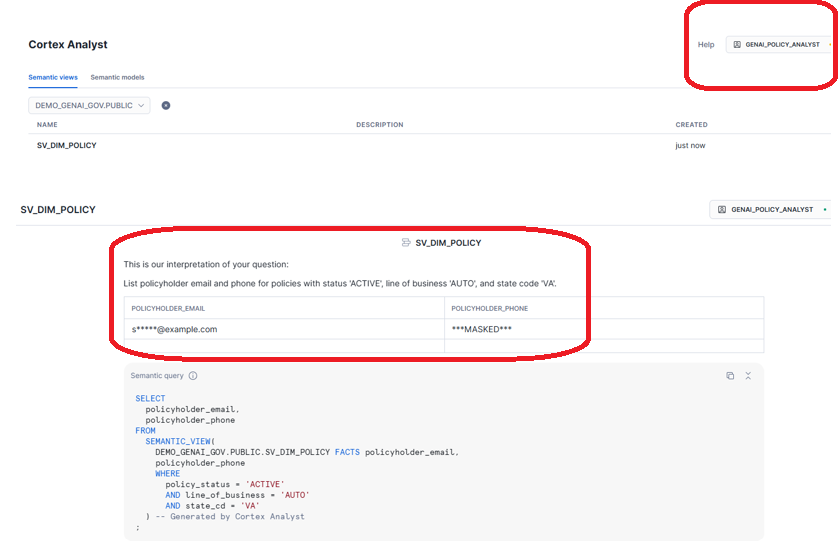This screenshot has height=541, width=838.
Task: Open the GENAI_POLICY_ANALYST role selector next to Help
Action: [x=778, y=45]
